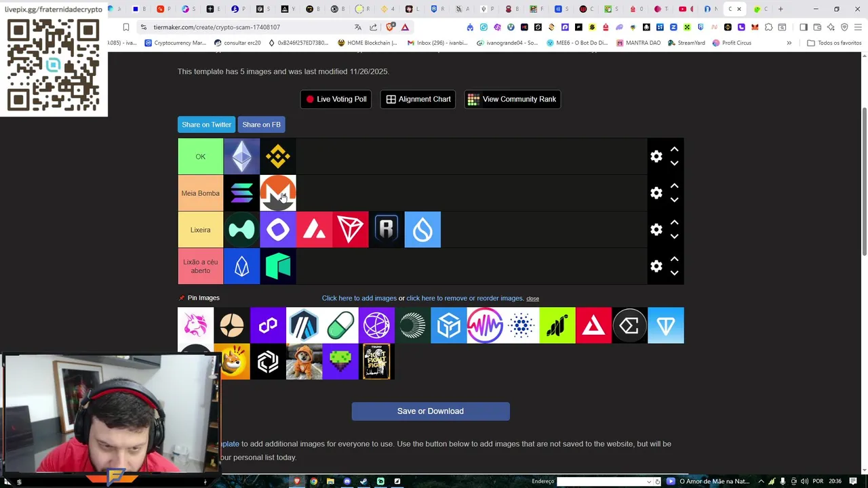Screen dimensions: 868x488
Task: Click the Lixeira tier label
Action: point(201,230)
